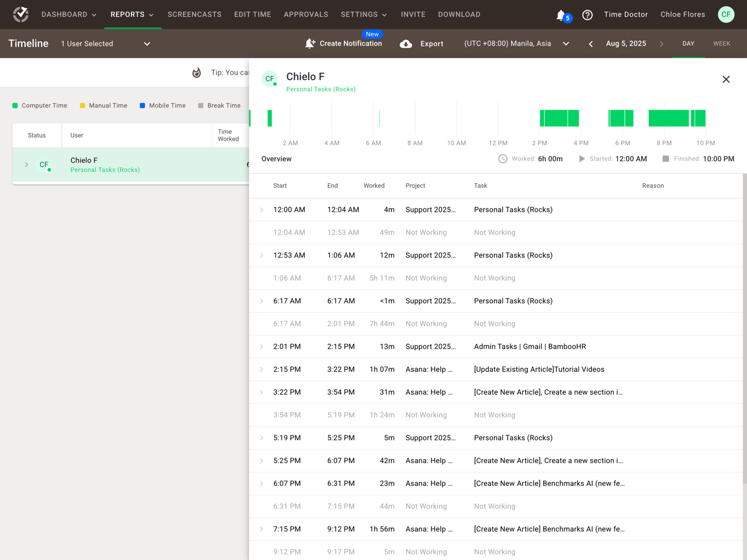Click the Time Doctor checkmark logo
This screenshot has height=560, width=747.
[21, 14]
